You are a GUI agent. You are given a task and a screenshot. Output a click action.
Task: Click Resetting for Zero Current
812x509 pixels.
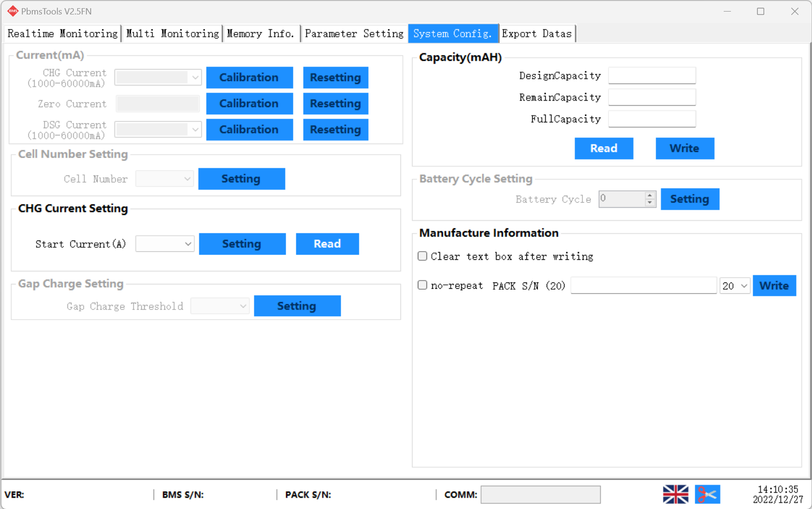335,103
